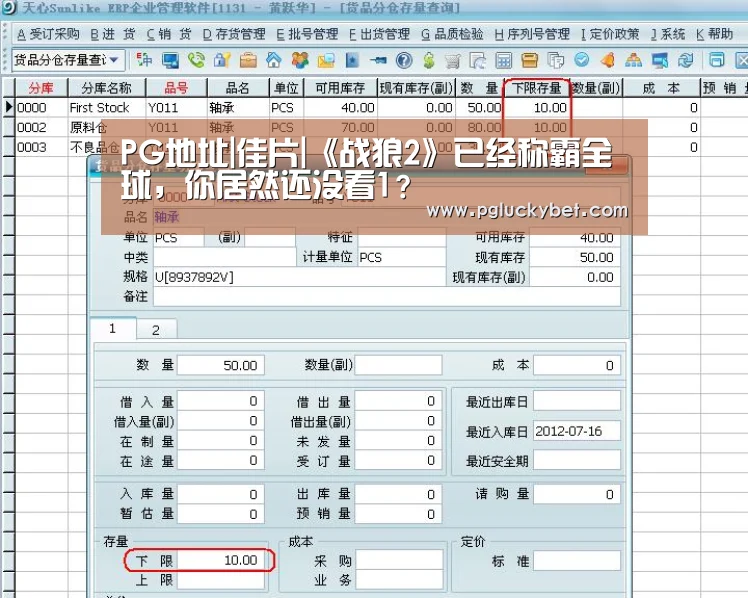Click the home house toolbar icon

274,60
